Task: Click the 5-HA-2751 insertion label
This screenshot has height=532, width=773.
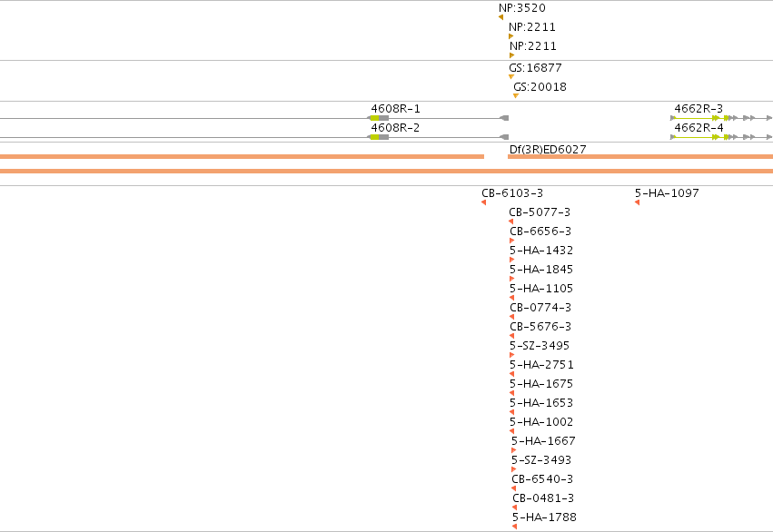Action: click(x=541, y=365)
